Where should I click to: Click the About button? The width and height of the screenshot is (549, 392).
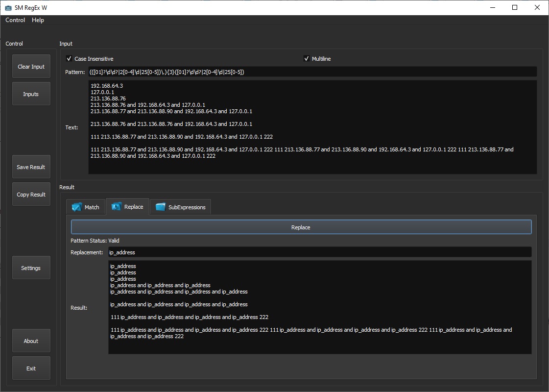[x=31, y=341]
